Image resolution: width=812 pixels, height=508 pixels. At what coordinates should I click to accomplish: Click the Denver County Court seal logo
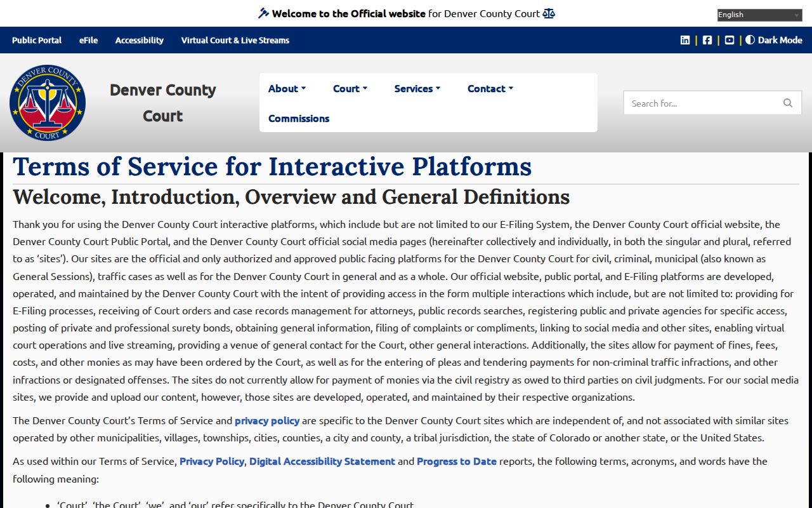pyautogui.click(x=48, y=102)
